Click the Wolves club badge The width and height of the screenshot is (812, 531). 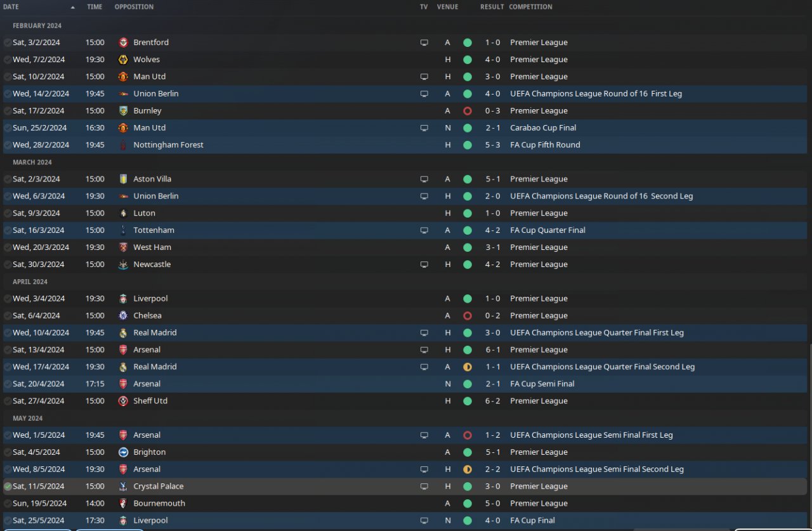[x=124, y=60]
